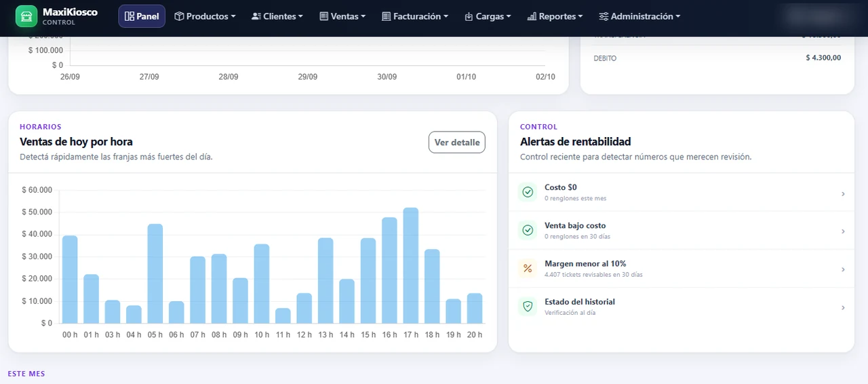Click the 16 h sales bar
Viewport: 868px width, 384px height.
(389, 271)
